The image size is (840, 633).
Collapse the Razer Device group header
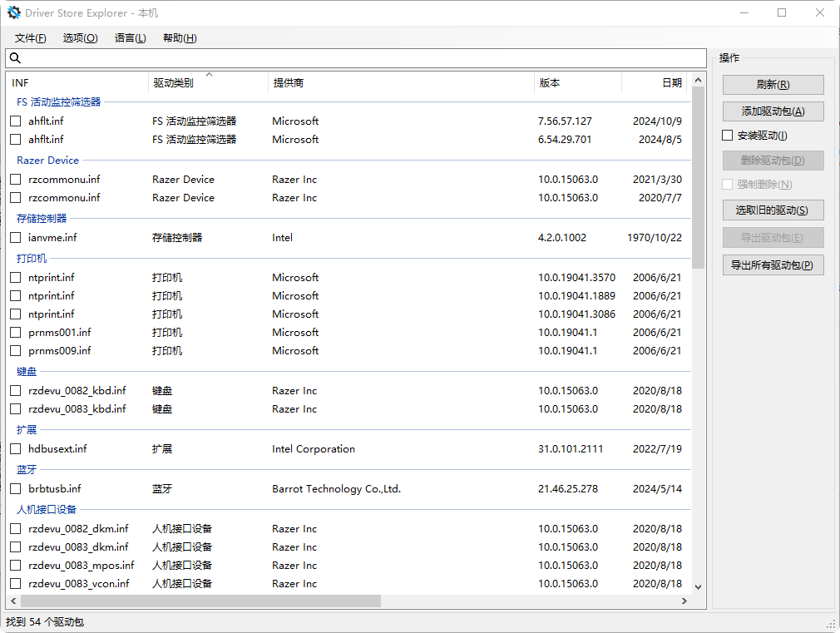47,161
